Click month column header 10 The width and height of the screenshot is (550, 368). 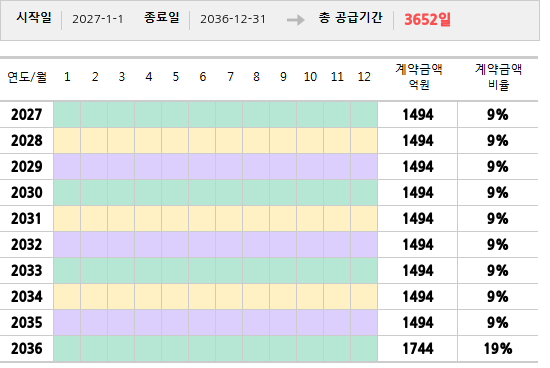coord(310,77)
